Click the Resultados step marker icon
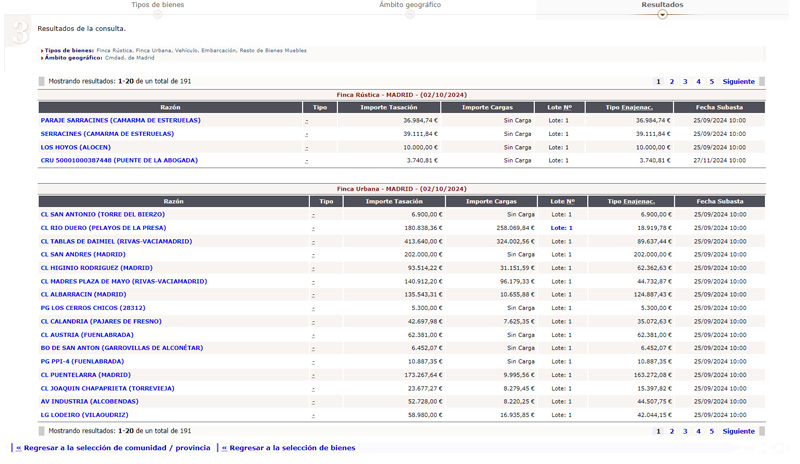 [662, 15]
